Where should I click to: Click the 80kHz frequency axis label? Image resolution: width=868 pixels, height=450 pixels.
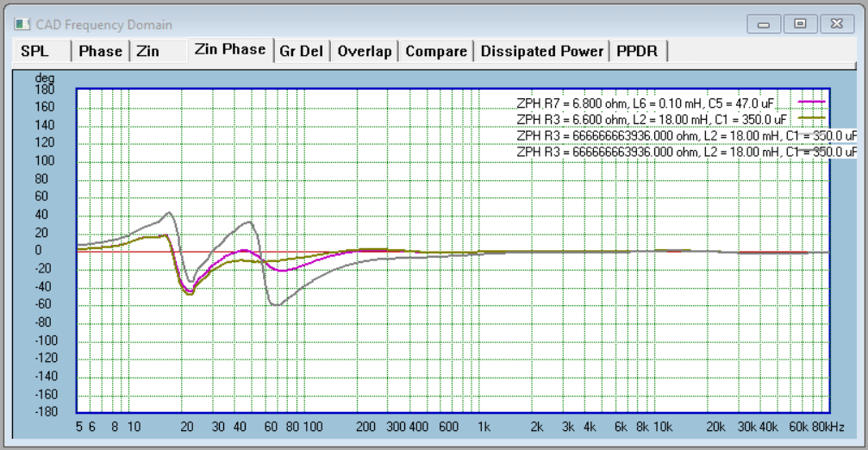828,427
